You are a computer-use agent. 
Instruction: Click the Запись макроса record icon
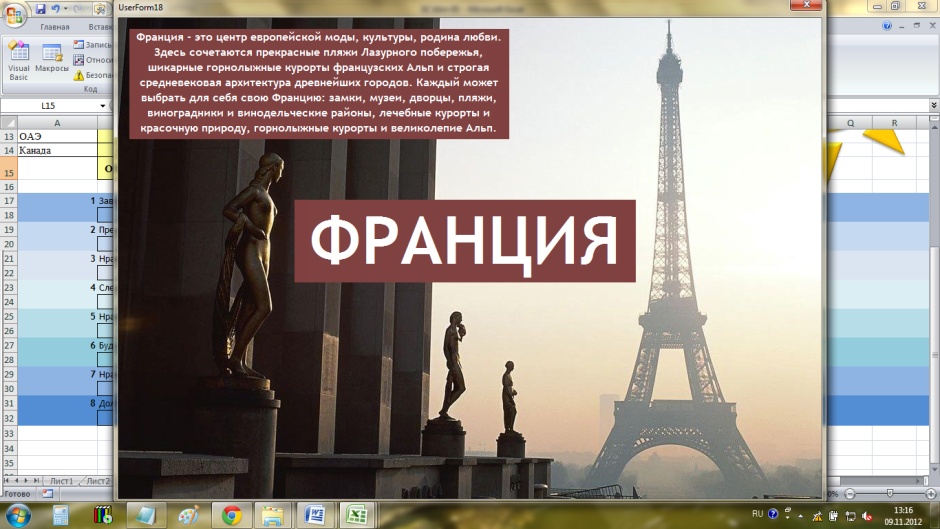[x=79, y=44]
